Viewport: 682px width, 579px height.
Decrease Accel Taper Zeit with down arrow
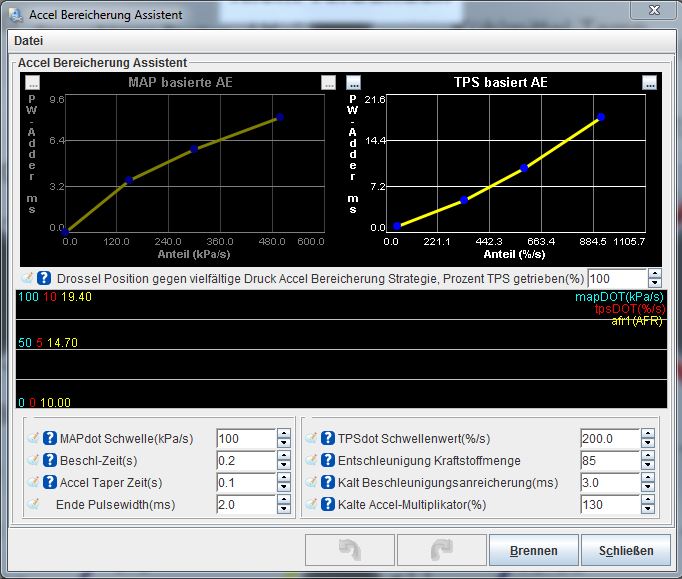pos(284,487)
